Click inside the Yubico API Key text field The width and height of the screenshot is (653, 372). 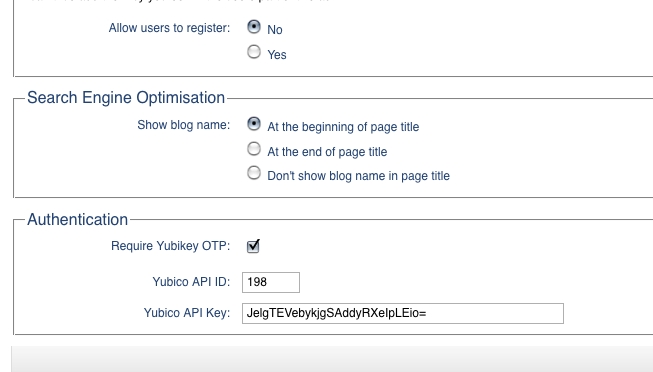pos(403,313)
